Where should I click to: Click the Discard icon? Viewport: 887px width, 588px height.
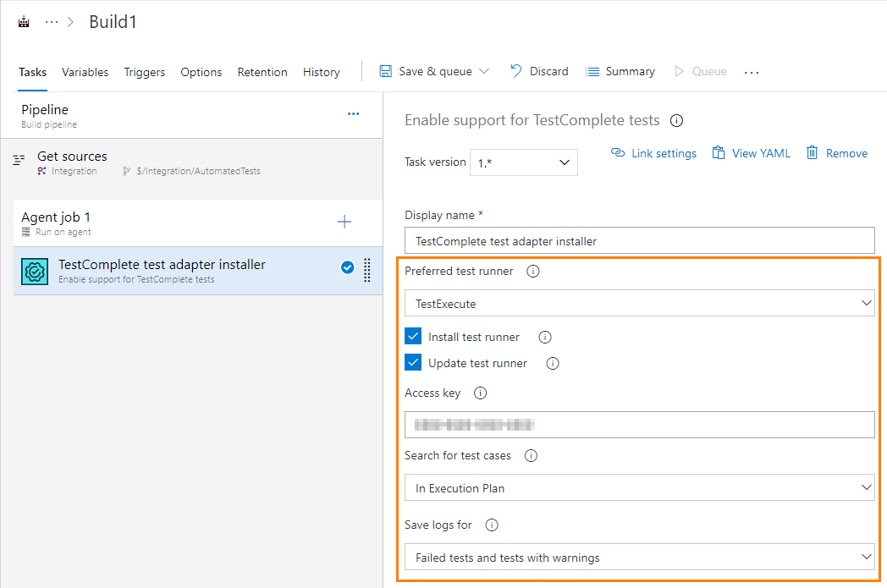click(x=515, y=71)
